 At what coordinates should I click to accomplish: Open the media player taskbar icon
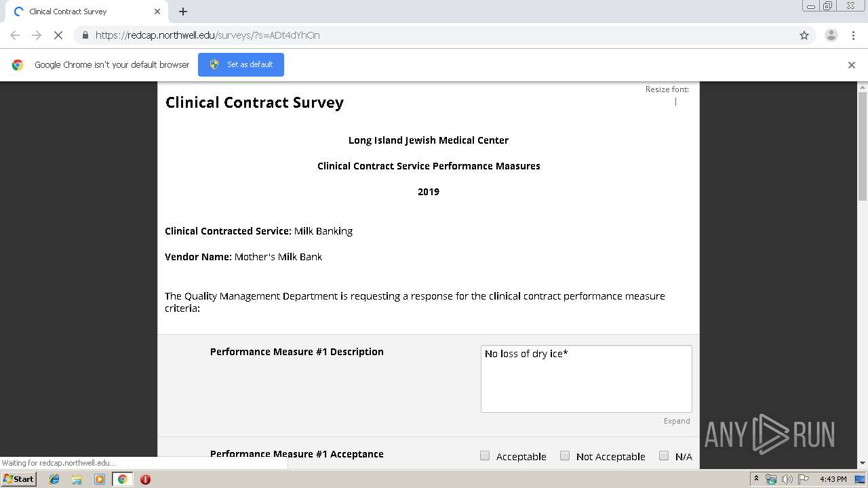(100, 479)
